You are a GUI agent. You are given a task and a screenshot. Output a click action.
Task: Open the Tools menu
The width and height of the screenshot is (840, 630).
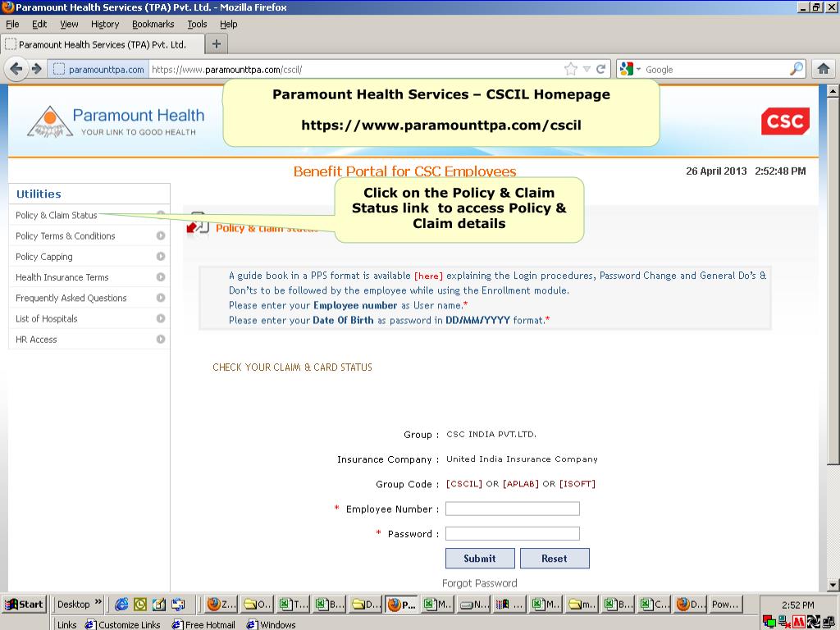tap(197, 24)
